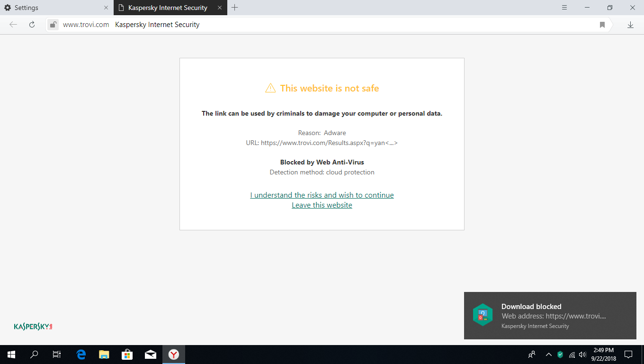Go back to the previous page

(13, 25)
